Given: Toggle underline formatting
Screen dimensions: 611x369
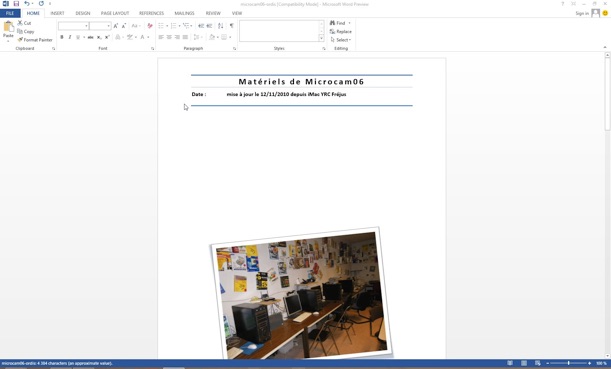Looking at the screenshot, I should click(78, 37).
